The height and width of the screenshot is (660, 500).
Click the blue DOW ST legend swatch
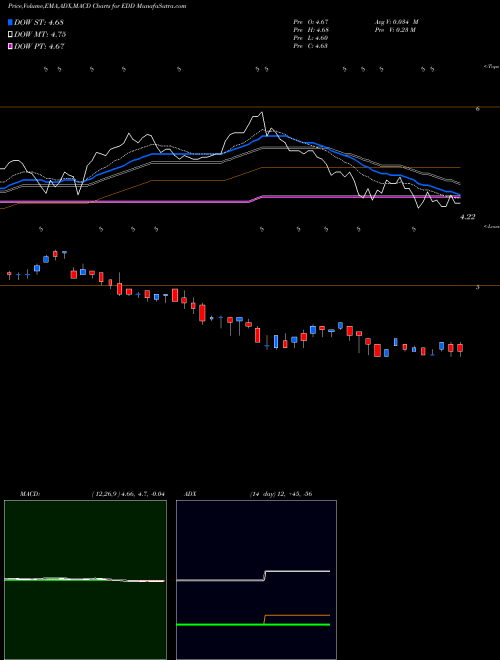(10, 22)
